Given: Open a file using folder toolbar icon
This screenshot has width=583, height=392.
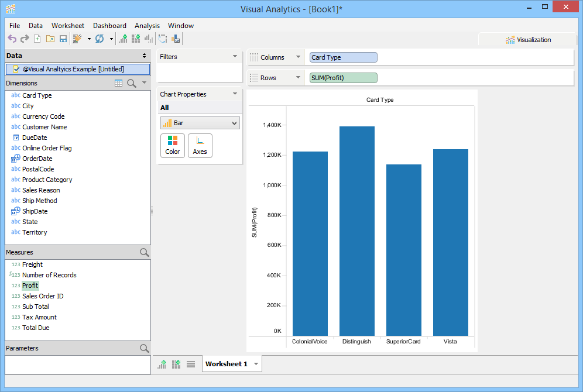Looking at the screenshot, I should click(50, 39).
